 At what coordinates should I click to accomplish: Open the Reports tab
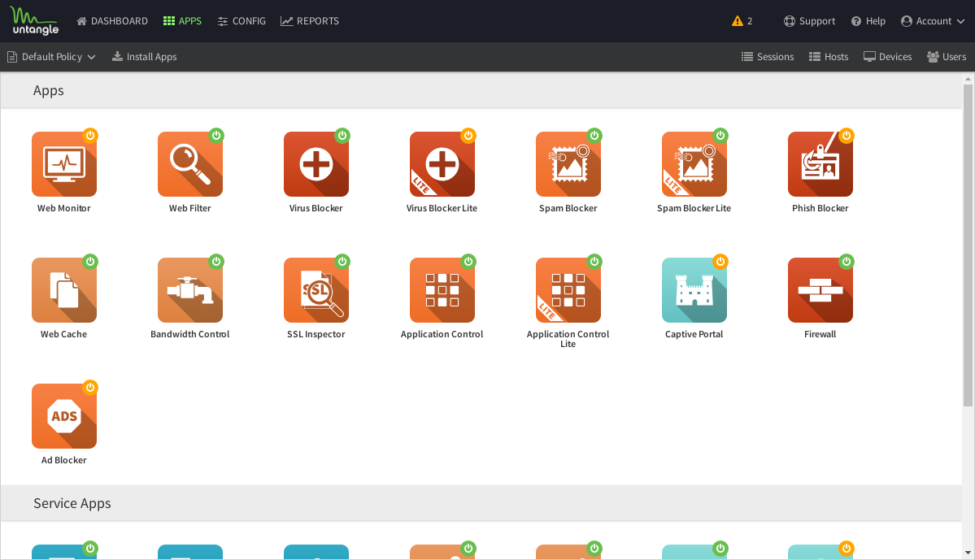(x=310, y=21)
